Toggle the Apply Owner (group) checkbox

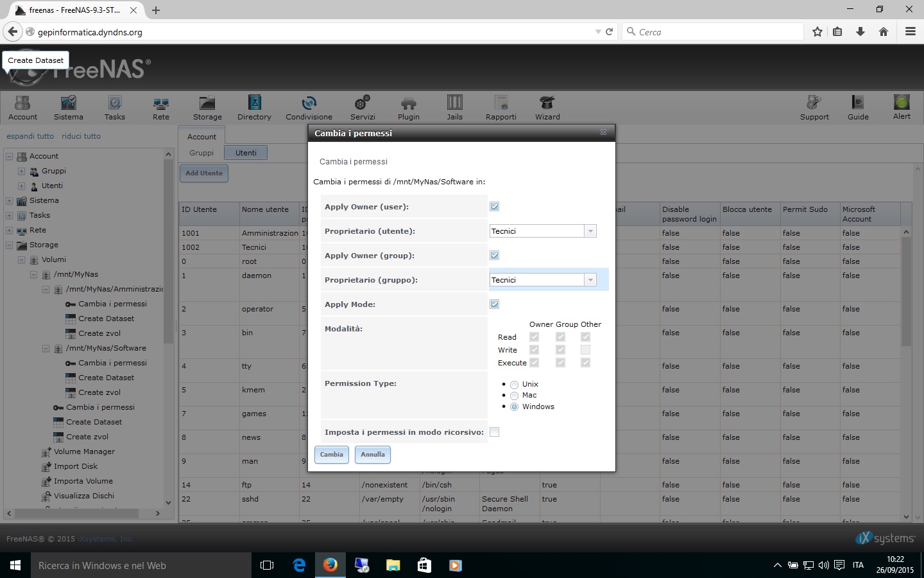[x=494, y=255]
